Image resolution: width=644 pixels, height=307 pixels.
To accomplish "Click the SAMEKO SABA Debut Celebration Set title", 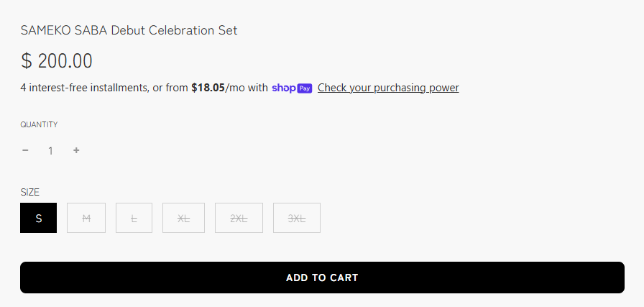I will [129, 30].
